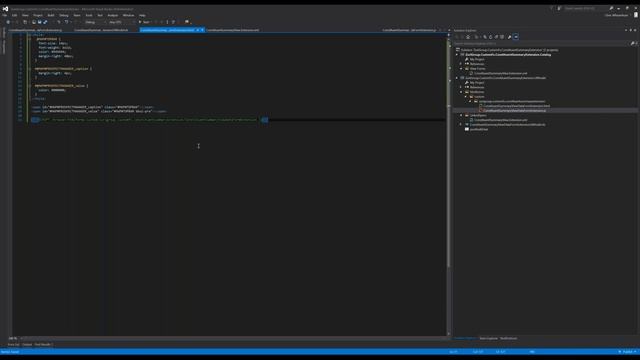Click the Save toolbar icon
The height and width of the screenshot is (360, 640).
click(x=40, y=22)
